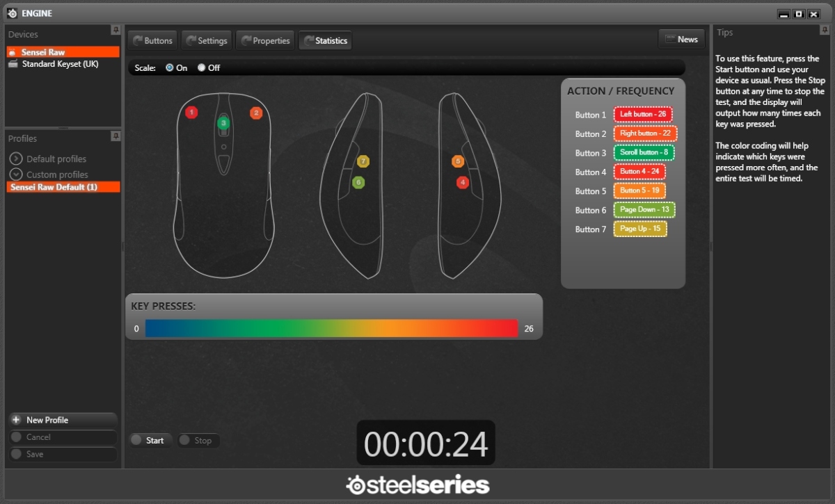Turn Scale off

(x=202, y=68)
